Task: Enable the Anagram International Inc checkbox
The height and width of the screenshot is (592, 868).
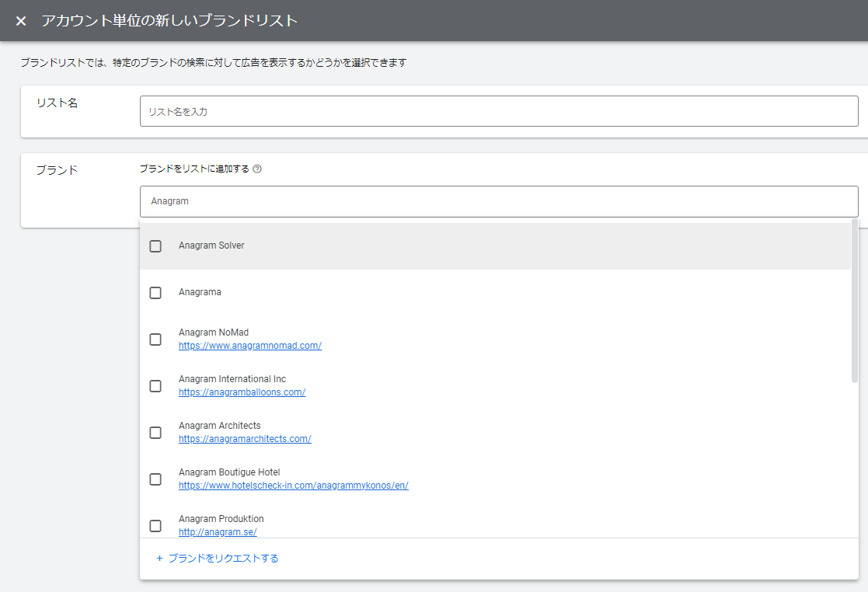Action: point(155,386)
